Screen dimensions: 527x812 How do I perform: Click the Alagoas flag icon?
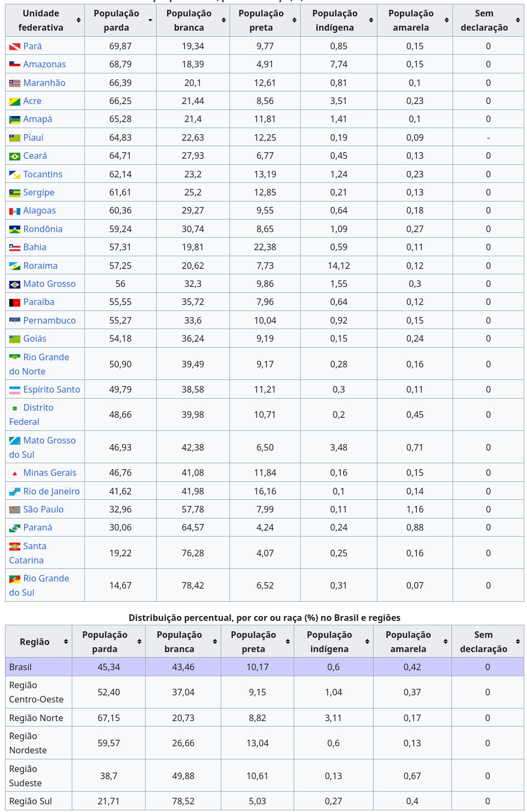click(15, 211)
